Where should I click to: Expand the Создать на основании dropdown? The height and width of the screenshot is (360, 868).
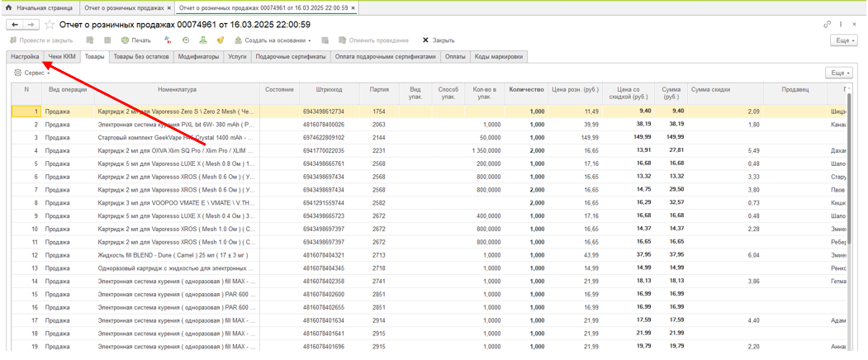[273, 40]
